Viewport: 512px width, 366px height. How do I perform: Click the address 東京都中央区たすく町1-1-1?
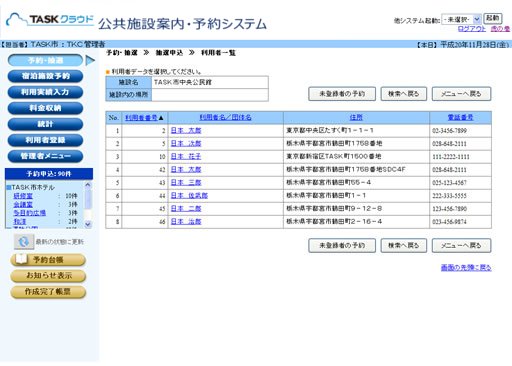330,130
